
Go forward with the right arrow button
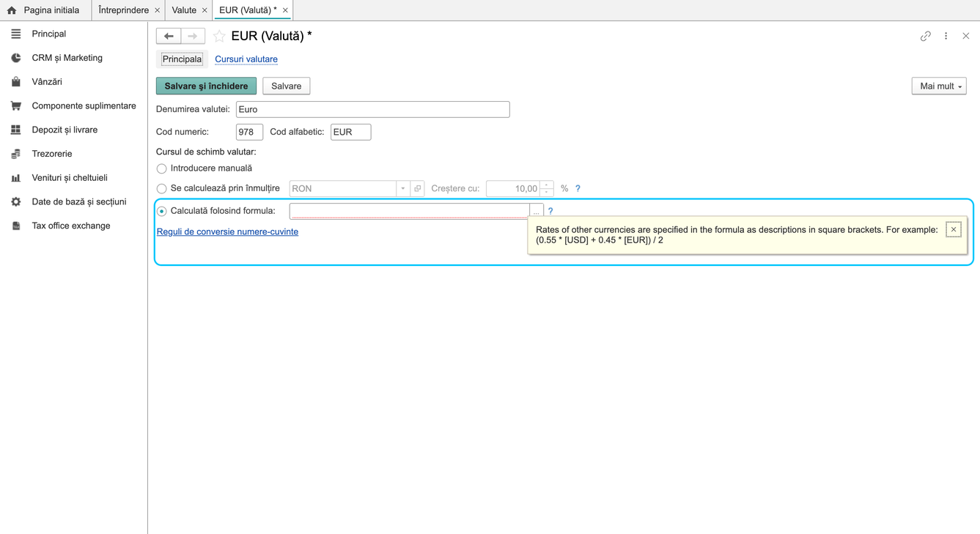(x=193, y=36)
